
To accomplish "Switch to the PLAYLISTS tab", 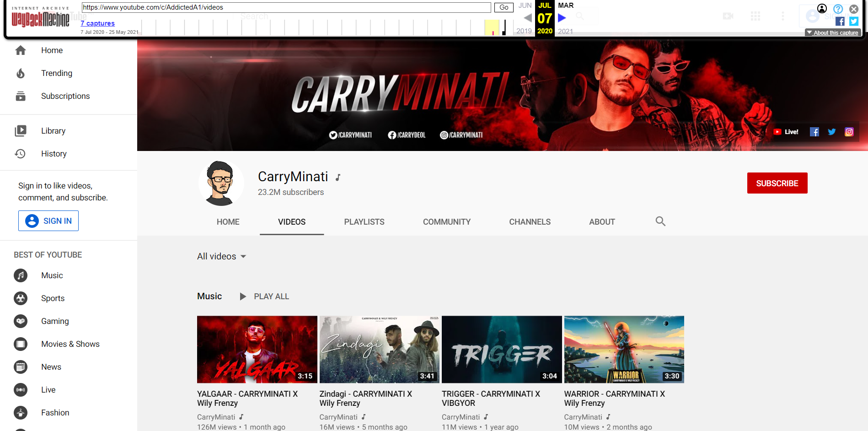I will point(364,222).
